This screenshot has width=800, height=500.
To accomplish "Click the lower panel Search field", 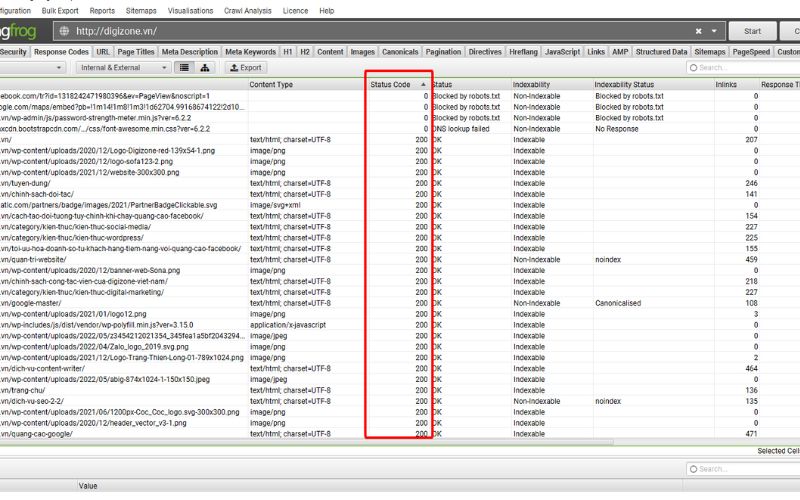I will point(745,469).
